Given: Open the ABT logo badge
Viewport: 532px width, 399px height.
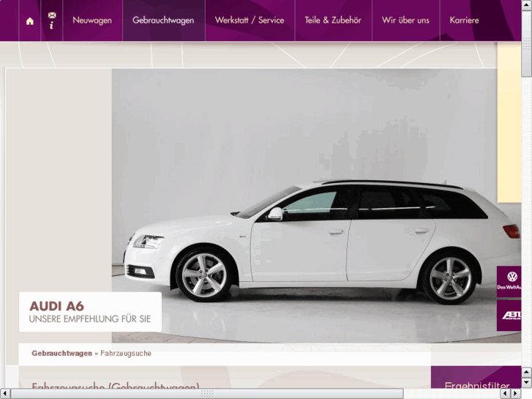Looking at the screenshot, I should [x=509, y=316].
